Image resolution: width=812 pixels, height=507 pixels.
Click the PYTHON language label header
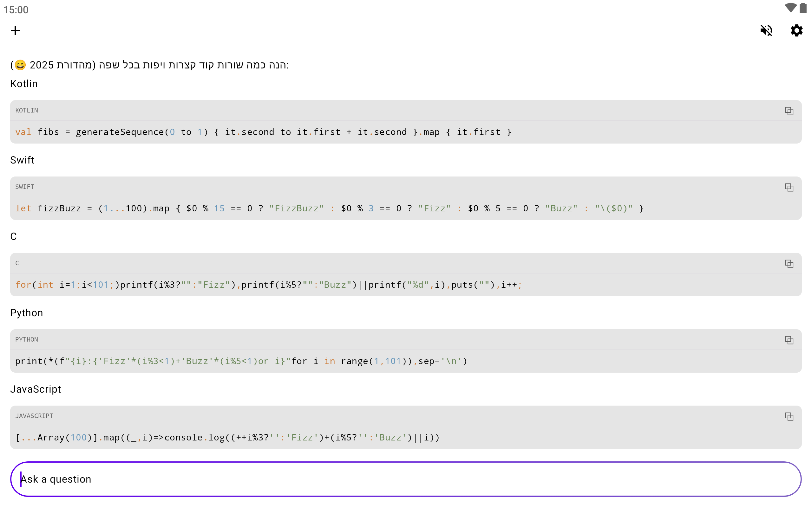click(x=27, y=340)
